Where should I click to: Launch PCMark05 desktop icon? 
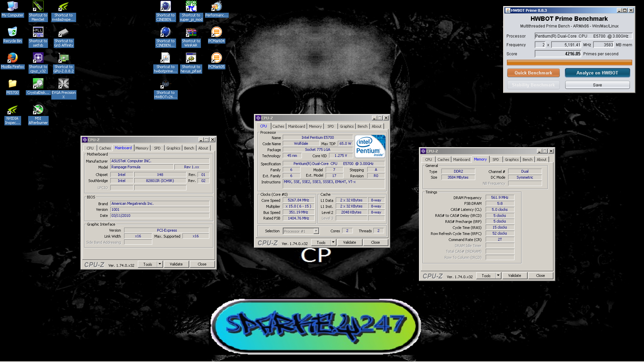click(x=216, y=61)
